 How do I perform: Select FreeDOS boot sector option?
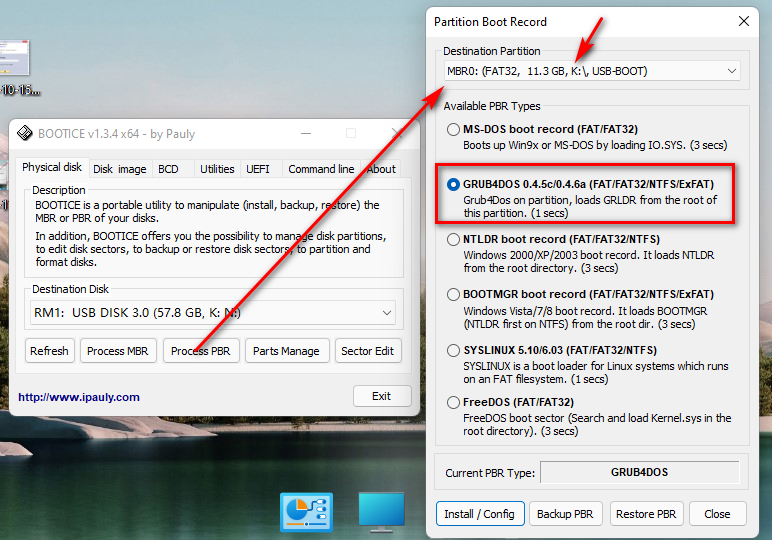pyautogui.click(x=453, y=403)
